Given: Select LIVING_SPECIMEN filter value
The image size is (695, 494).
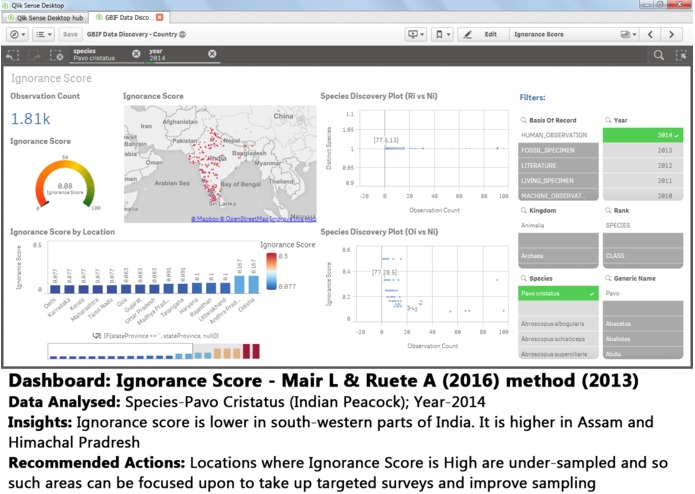Looking at the screenshot, I should [558, 180].
